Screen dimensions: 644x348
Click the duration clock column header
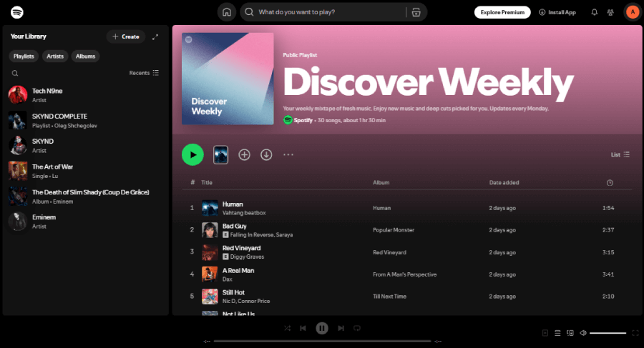click(610, 183)
